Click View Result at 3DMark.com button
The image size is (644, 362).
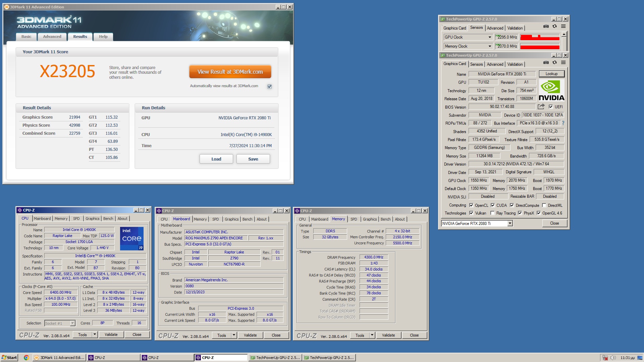(x=230, y=72)
